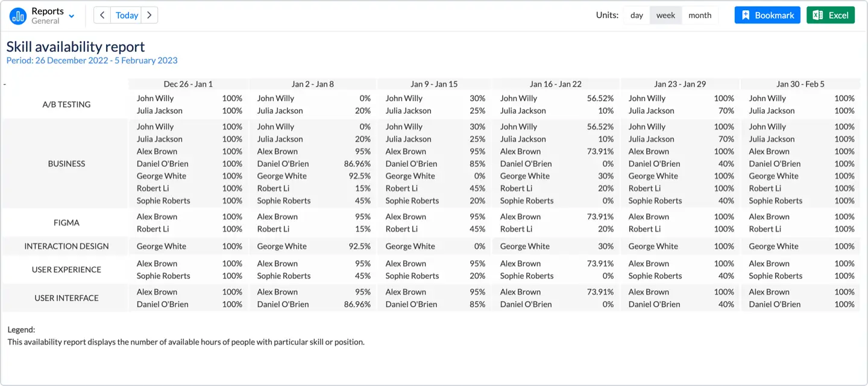Switch units to month

click(x=700, y=15)
